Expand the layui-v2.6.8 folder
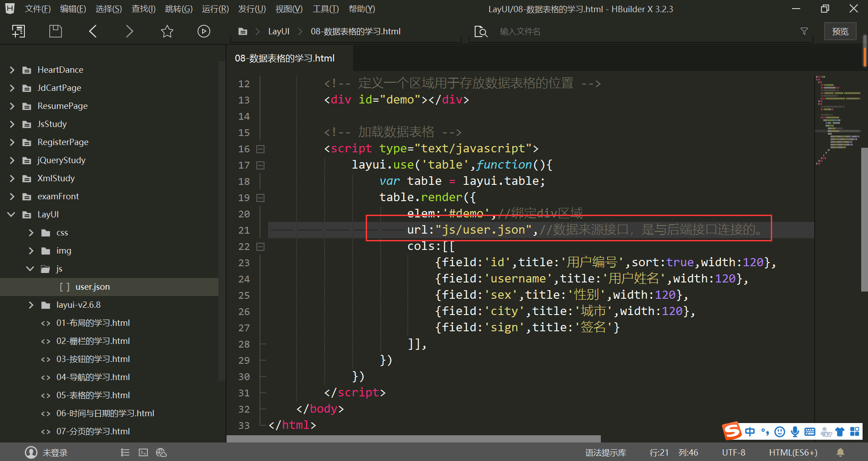 [x=31, y=305]
